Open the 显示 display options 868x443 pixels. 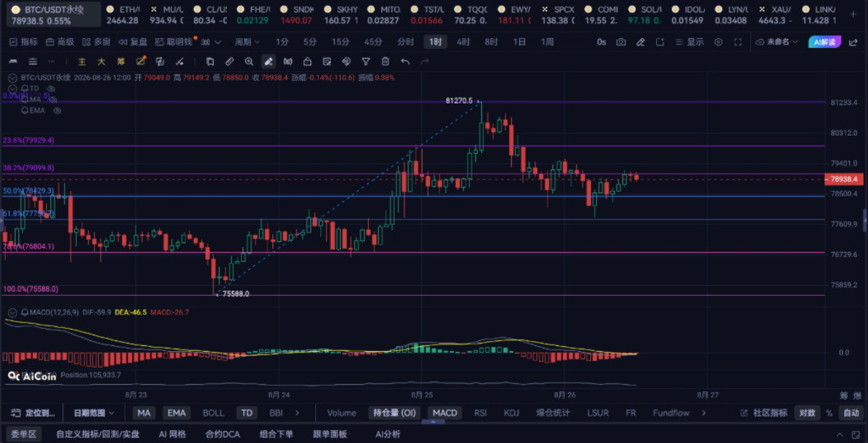(x=689, y=42)
